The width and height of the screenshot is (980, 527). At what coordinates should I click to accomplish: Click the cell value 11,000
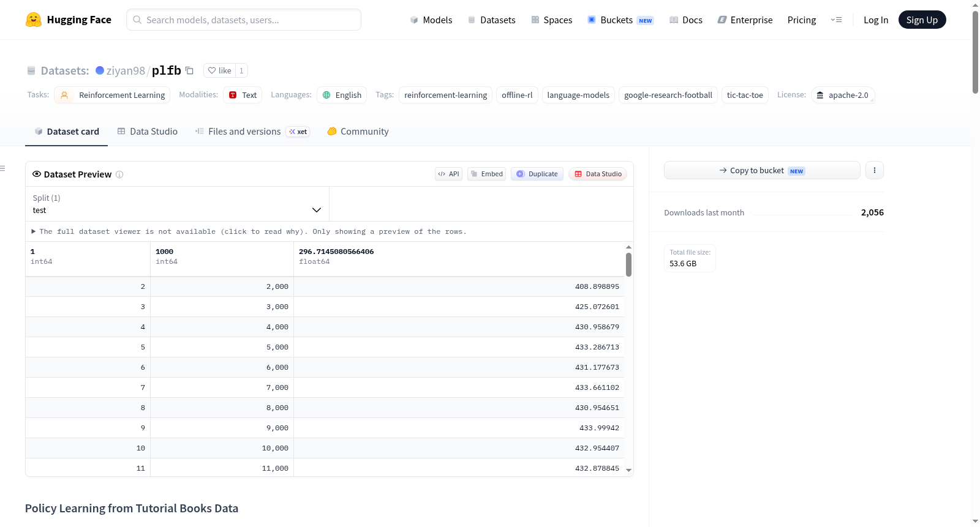[275, 468]
